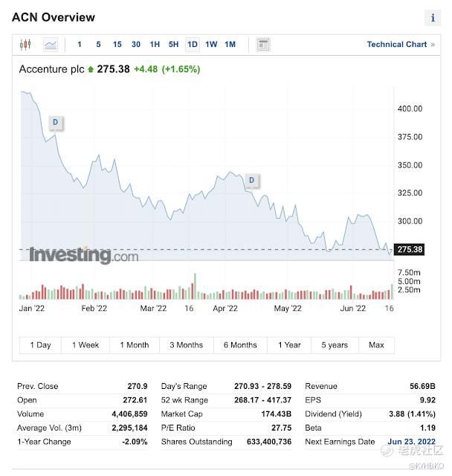Click the April dividend D marker
This screenshot has height=476, width=452.
tap(252, 180)
